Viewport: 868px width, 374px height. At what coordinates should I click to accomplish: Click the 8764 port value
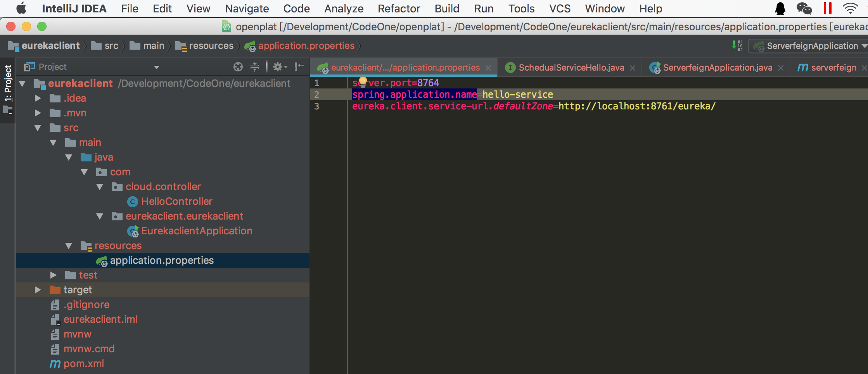[x=428, y=83]
